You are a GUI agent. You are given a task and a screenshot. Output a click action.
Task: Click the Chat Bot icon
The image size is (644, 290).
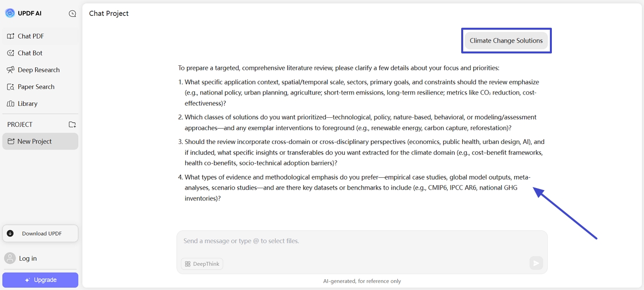tap(10, 53)
